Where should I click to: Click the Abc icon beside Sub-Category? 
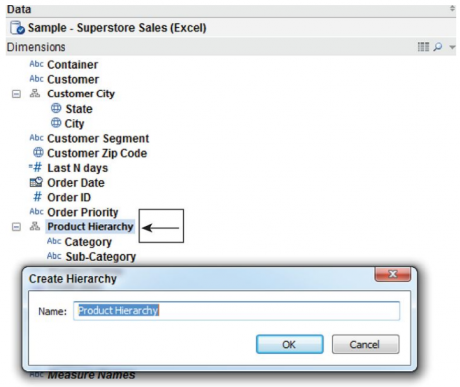(54, 256)
